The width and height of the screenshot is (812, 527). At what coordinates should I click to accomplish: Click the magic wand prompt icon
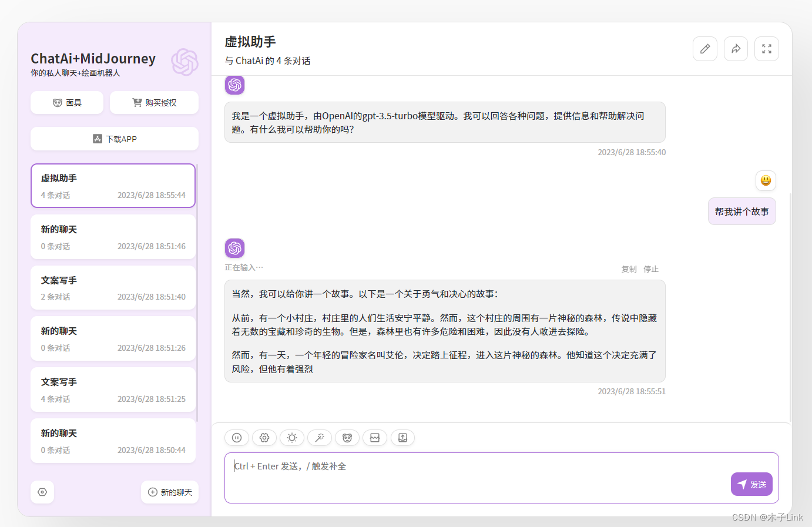click(x=320, y=438)
